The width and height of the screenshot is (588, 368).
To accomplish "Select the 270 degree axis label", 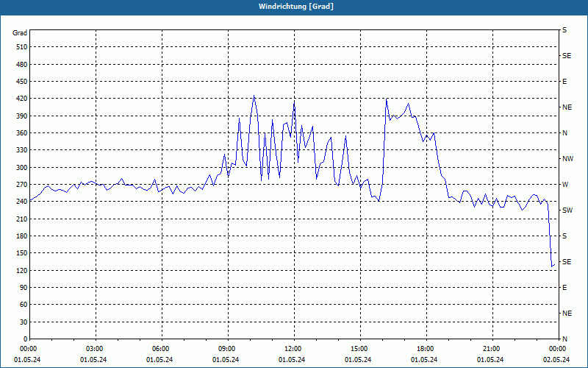I will click(21, 185).
